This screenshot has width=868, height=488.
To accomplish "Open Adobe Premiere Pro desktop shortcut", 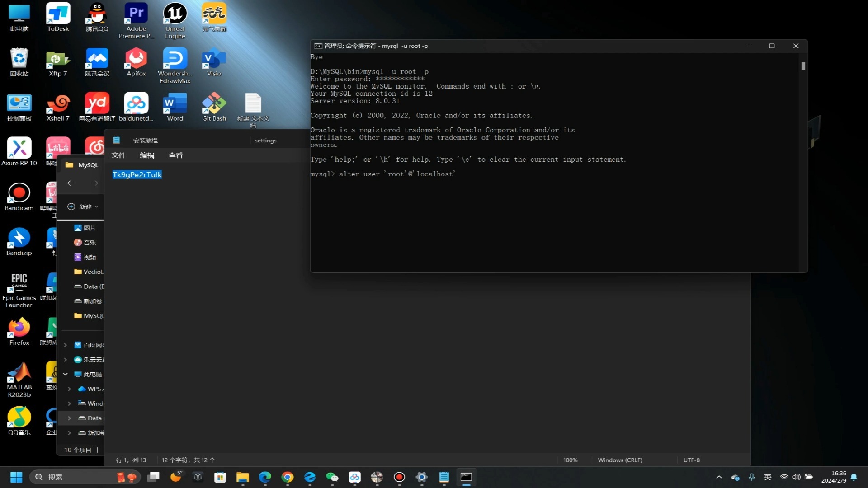I will click(x=136, y=21).
